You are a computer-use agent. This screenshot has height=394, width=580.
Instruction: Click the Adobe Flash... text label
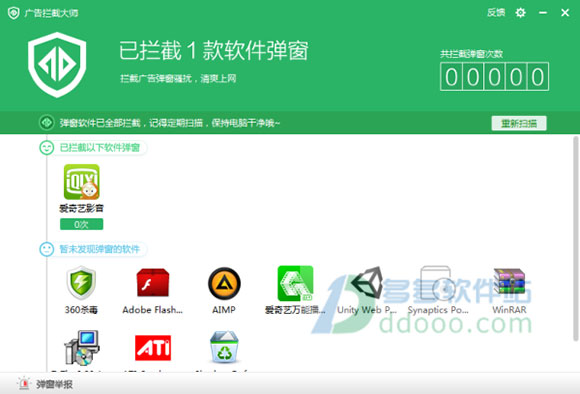[x=152, y=310]
